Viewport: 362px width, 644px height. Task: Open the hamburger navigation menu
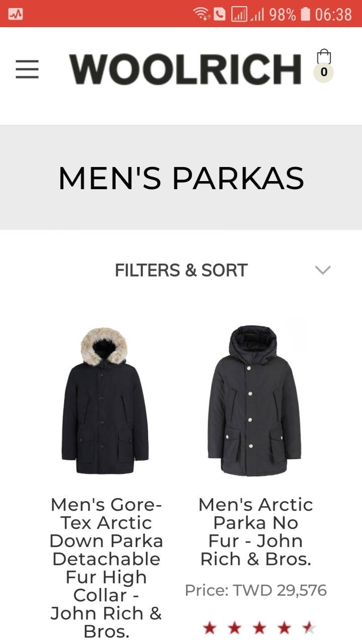coord(27,69)
